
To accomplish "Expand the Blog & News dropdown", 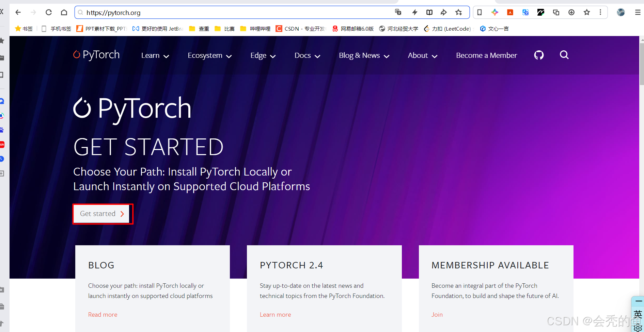I will (x=364, y=55).
